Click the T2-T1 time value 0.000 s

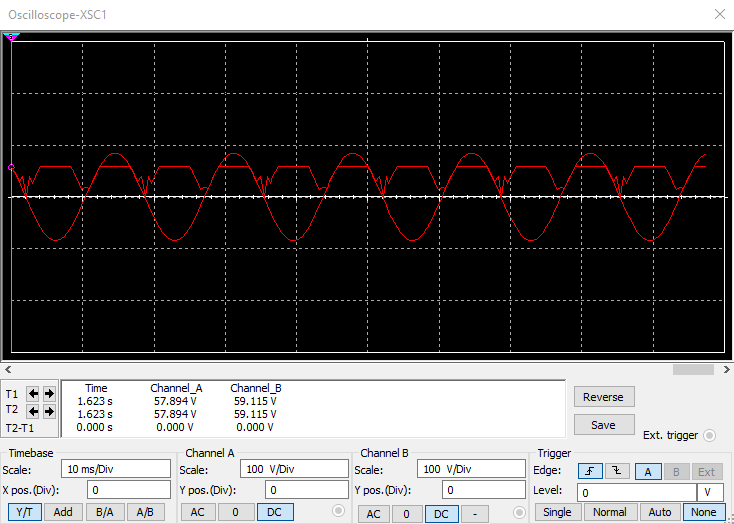(x=95, y=427)
